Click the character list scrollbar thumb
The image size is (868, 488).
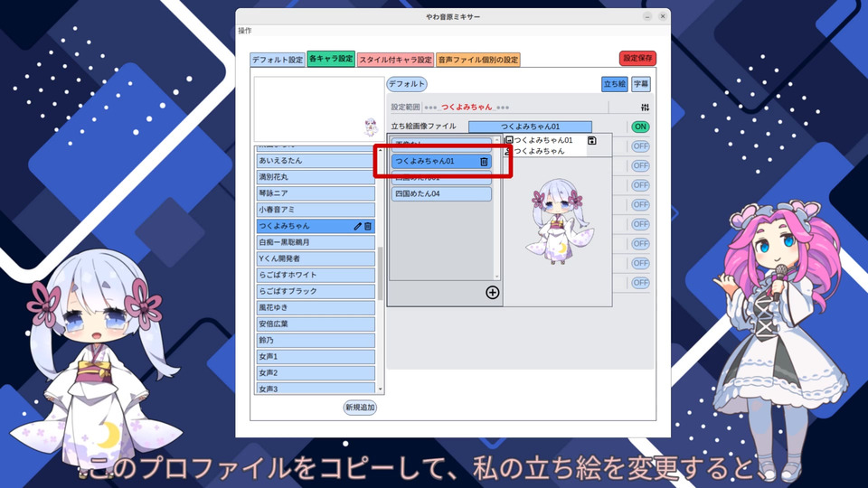tap(381, 273)
